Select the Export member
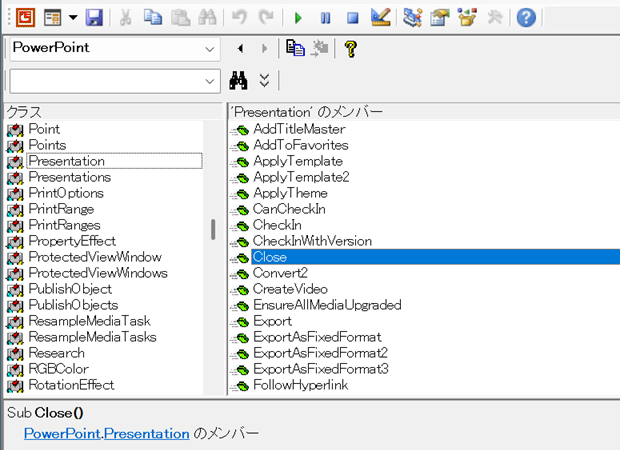This screenshot has width=620, height=450. (x=272, y=321)
